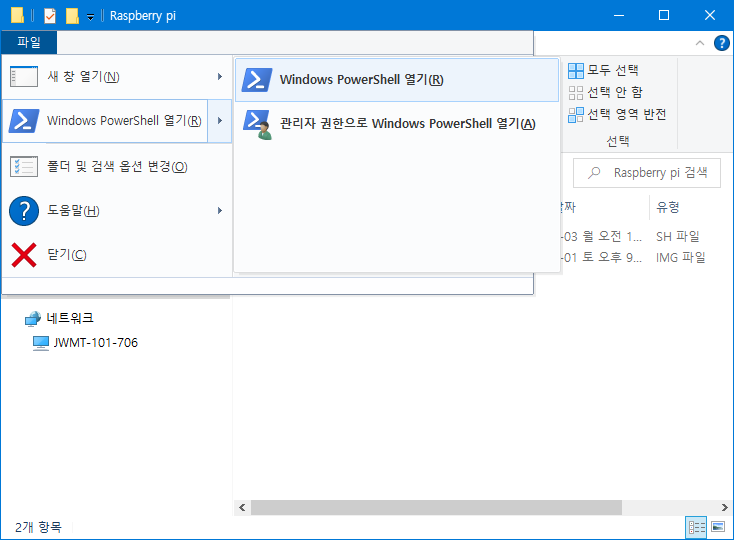Open 폴더 및 검색 옵션 변경(O)
Viewport: 734px width, 540px height.
pyautogui.click(x=117, y=167)
